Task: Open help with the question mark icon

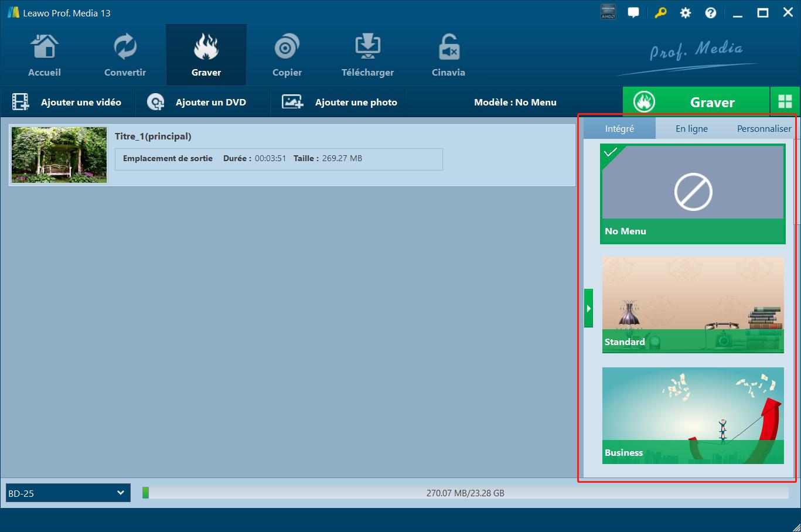Action: (711, 12)
